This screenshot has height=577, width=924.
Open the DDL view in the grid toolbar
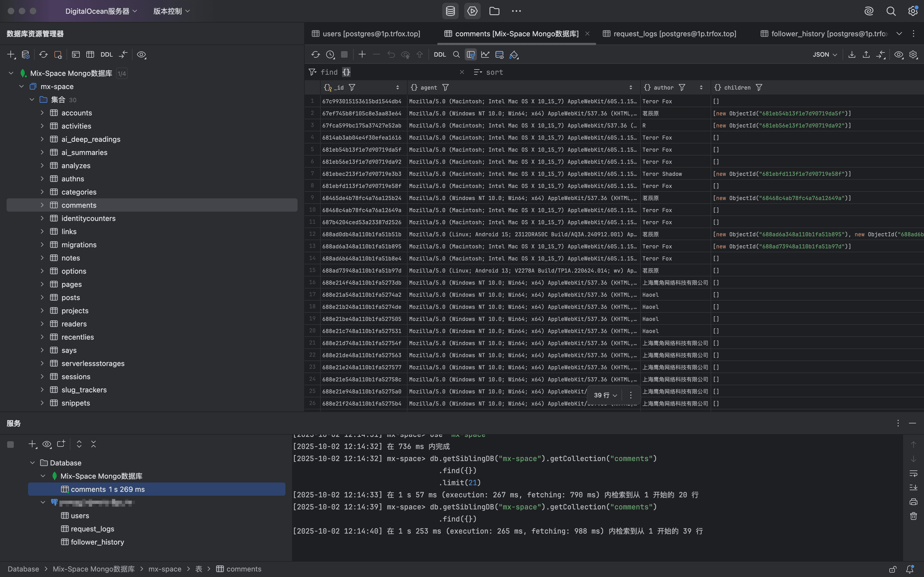(x=440, y=55)
